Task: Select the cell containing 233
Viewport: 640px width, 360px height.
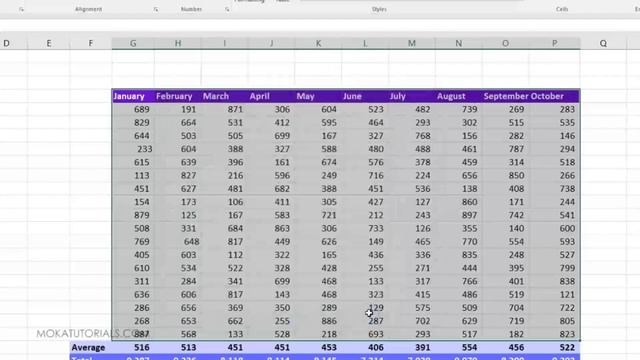Action: pyautogui.click(x=133, y=149)
